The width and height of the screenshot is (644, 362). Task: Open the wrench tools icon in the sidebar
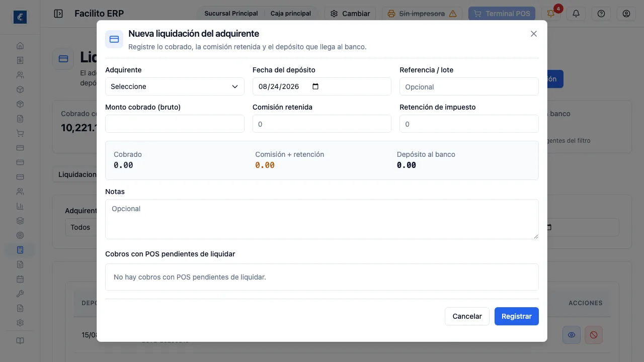coord(20,294)
